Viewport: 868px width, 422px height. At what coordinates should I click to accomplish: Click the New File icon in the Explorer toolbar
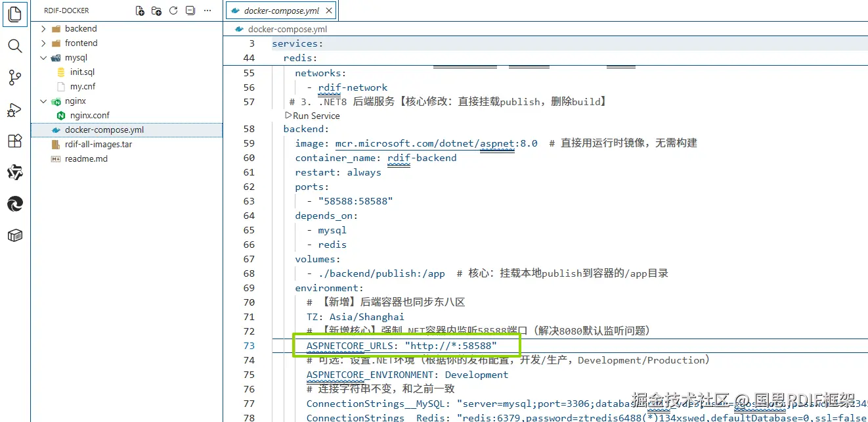point(139,10)
